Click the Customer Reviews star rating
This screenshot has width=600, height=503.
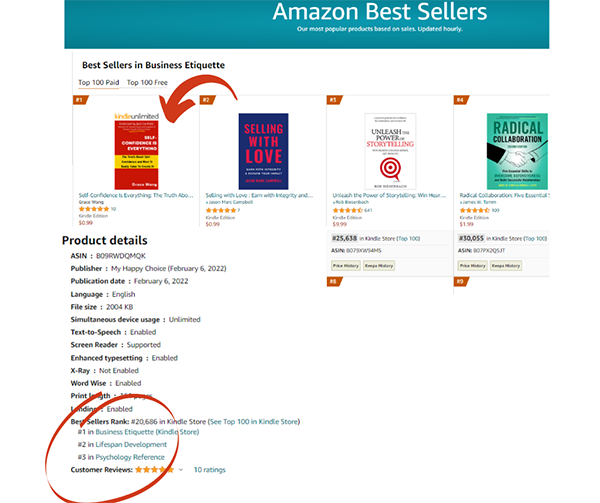tap(155, 469)
